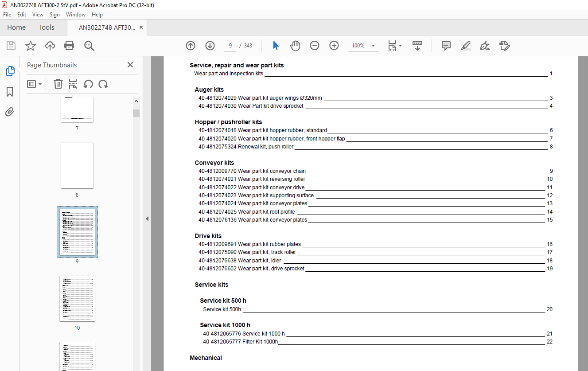The width and height of the screenshot is (588, 371).
Task: Close the AN3022748 document tab
Action: 141,27
